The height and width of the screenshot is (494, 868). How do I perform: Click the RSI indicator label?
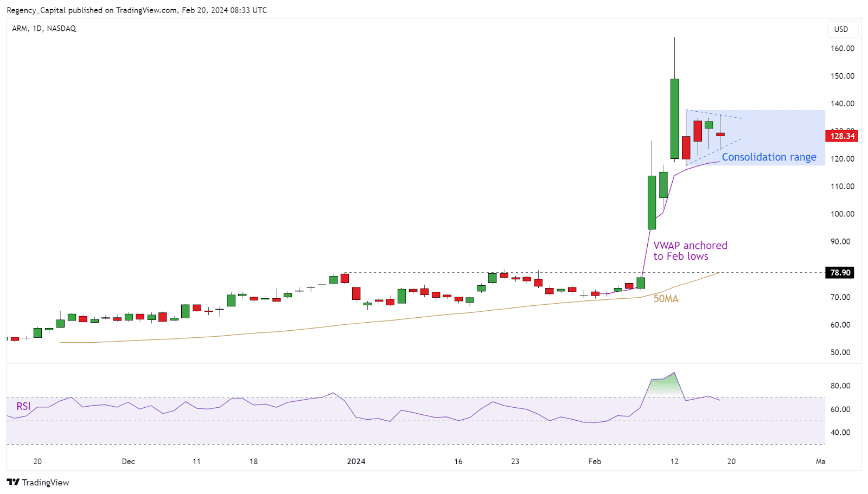coord(23,406)
